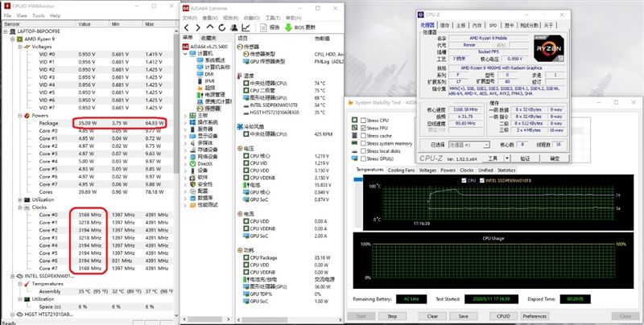Switch to Cooling Fans tab
Viewport: 644px width, 325px height.
pos(401,171)
